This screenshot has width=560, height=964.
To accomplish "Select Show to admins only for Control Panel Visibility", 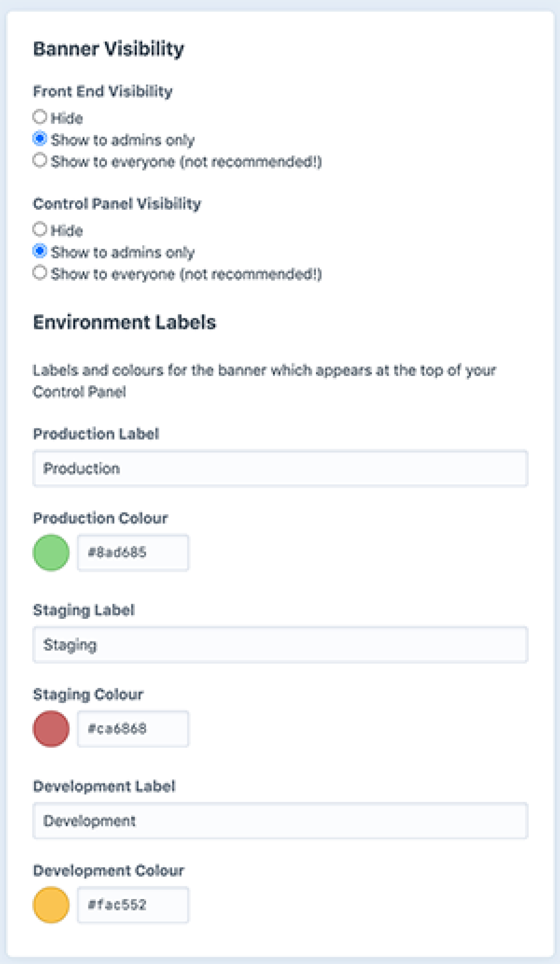I will (40, 252).
